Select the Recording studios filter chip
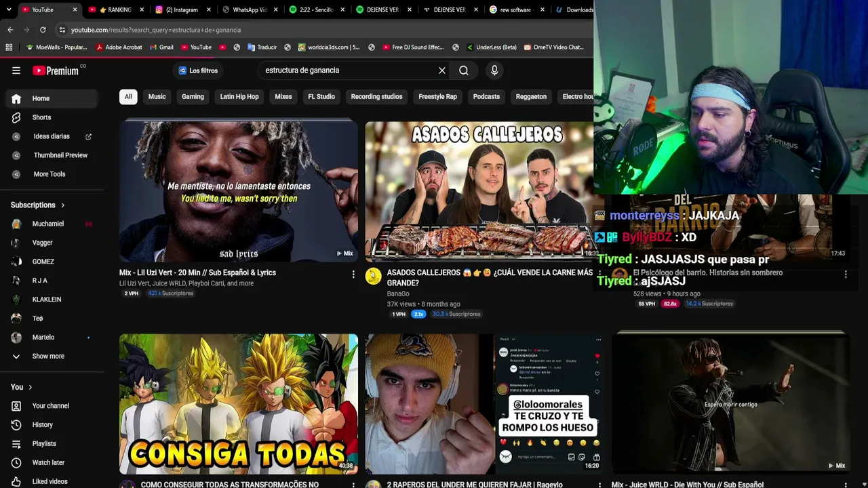This screenshot has width=868, height=488. 376,97
